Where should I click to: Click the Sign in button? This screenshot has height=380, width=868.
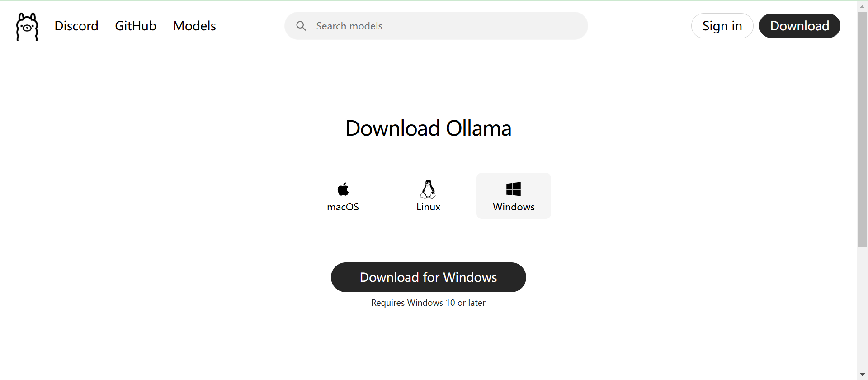click(722, 26)
